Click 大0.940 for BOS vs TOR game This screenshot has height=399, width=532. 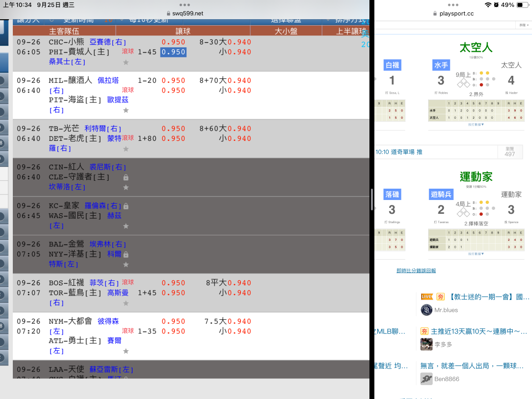tap(235, 283)
